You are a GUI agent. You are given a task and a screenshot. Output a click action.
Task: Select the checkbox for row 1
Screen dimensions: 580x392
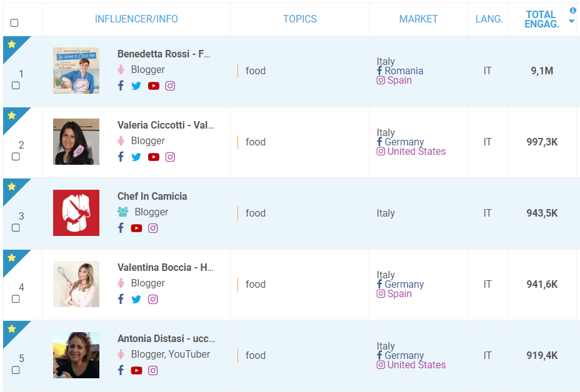(x=16, y=86)
